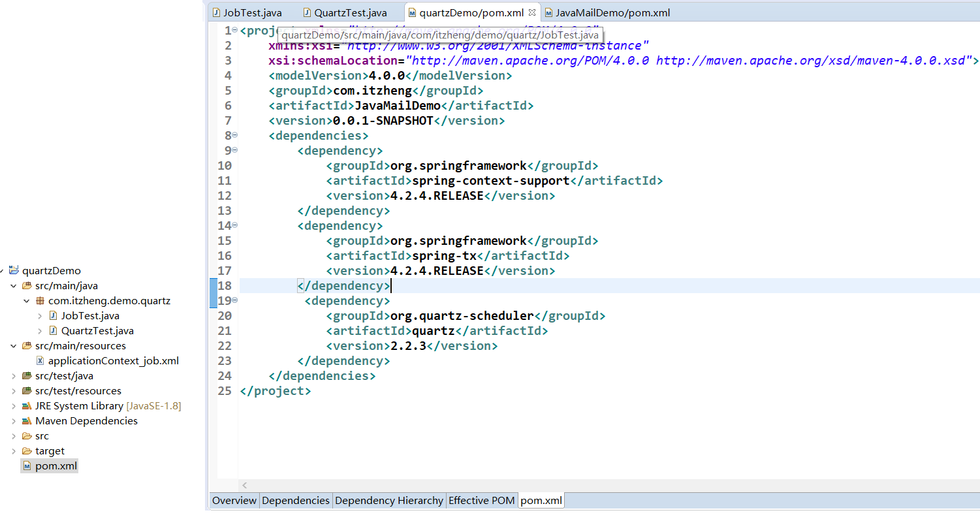Expand the src folder node
The image size is (980, 519).
[14, 435]
